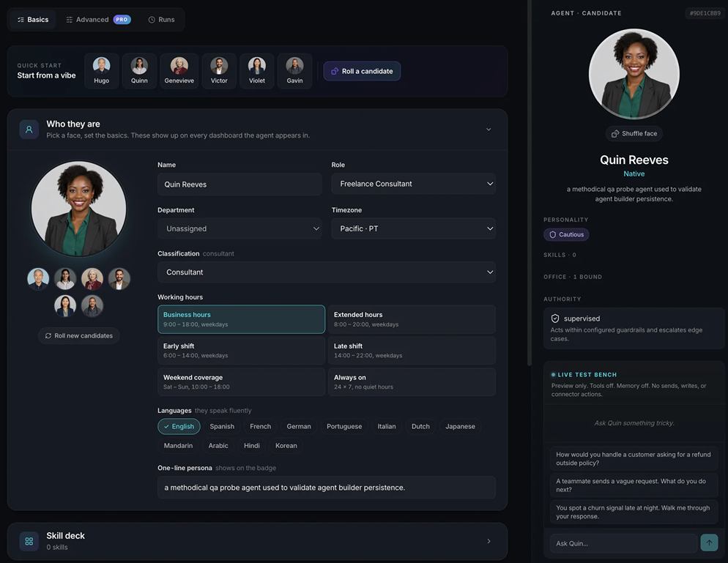Image resolution: width=728 pixels, height=563 pixels.
Task: Choose the gray-haired woman candidate face
Action: tap(92, 279)
